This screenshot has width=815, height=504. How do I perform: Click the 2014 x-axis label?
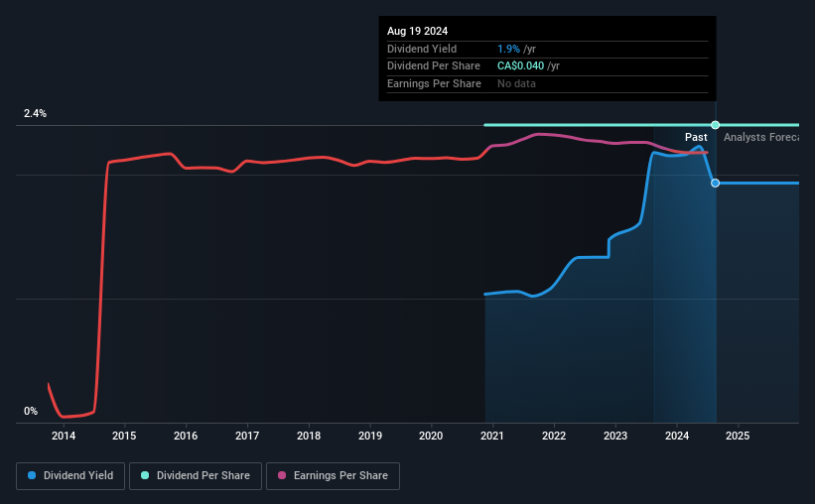point(64,436)
